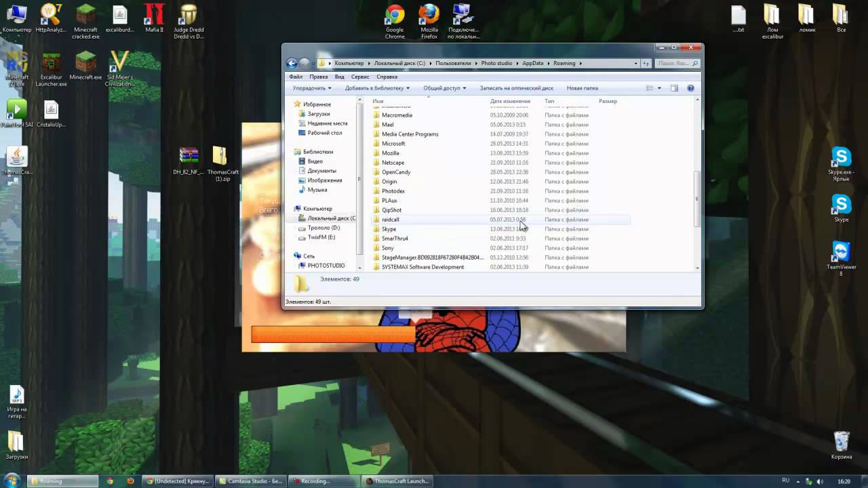Click the Firefox pinned taskbar icon
This screenshot has height=488, width=868.
130,481
